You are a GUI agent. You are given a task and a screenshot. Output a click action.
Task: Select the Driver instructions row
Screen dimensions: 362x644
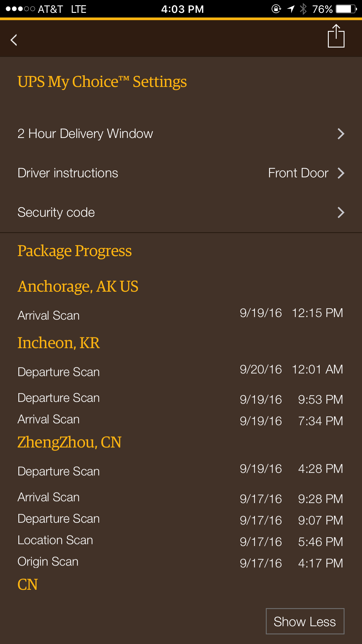[181, 173]
